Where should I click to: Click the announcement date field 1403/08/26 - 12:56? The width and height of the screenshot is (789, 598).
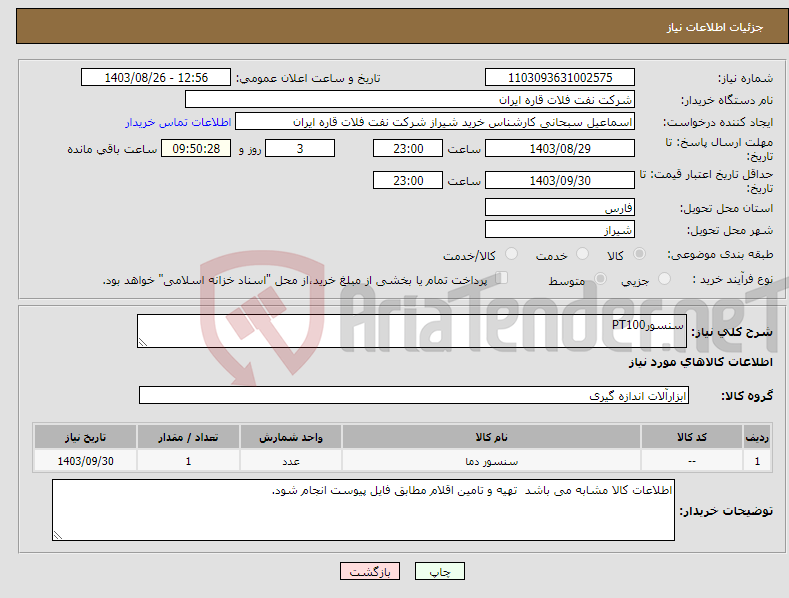(x=156, y=78)
